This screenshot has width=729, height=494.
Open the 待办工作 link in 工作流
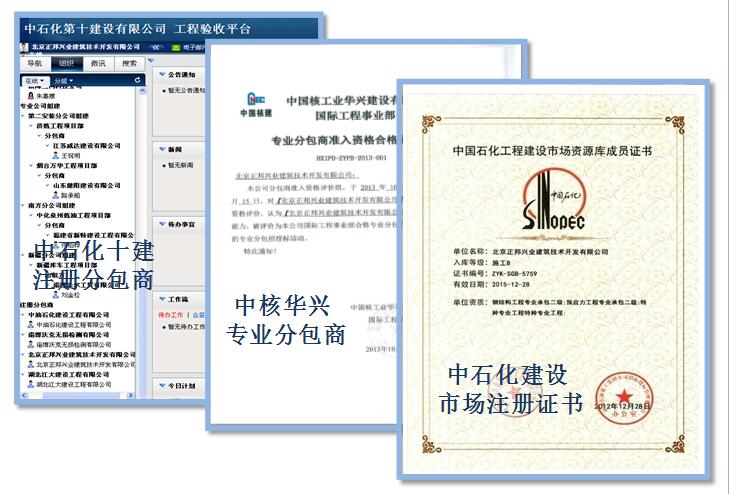tap(171, 315)
